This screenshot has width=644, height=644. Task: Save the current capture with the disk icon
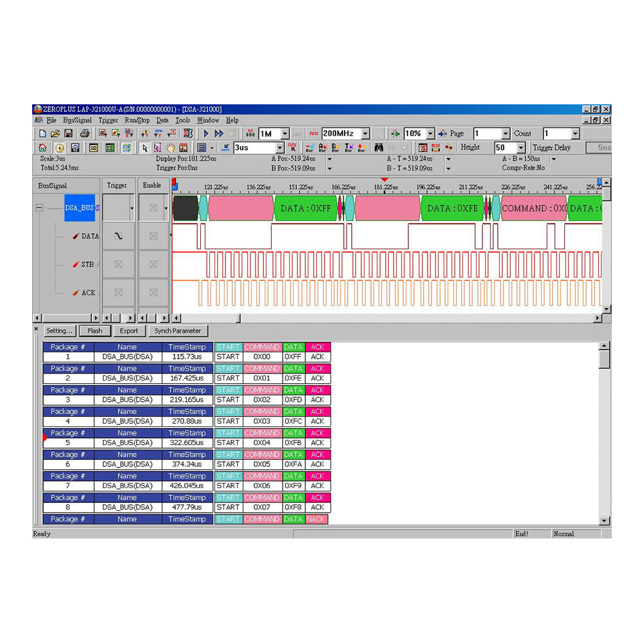click(69, 133)
